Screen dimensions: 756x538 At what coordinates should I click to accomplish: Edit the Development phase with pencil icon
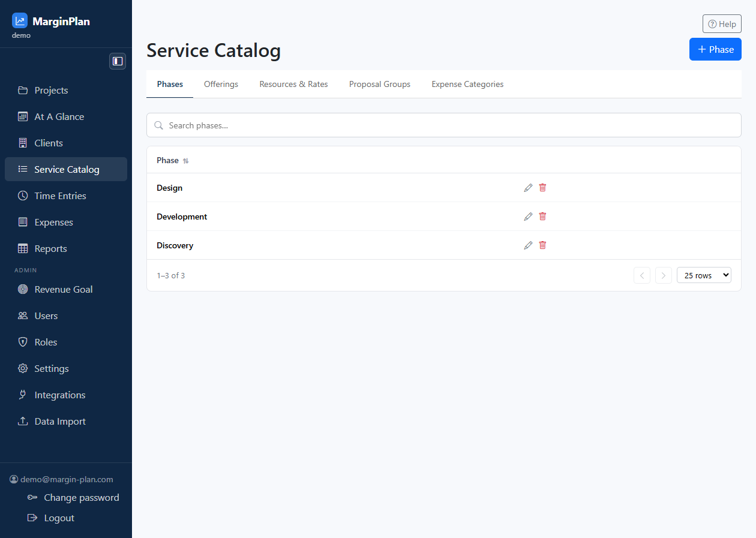(528, 217)
